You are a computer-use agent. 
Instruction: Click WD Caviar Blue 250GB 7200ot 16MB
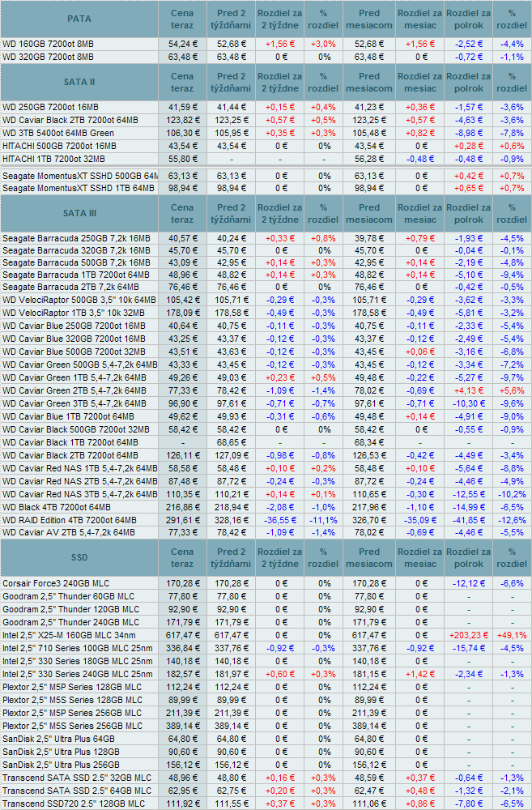pos(74,326)
